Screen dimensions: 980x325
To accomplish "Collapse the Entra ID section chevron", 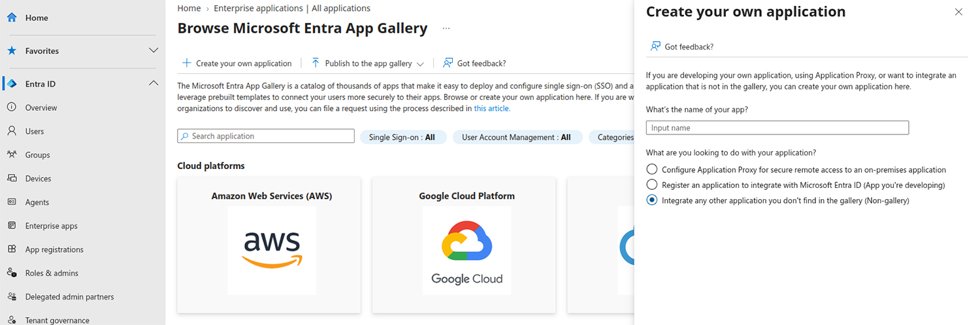I will tap(154, 84).
